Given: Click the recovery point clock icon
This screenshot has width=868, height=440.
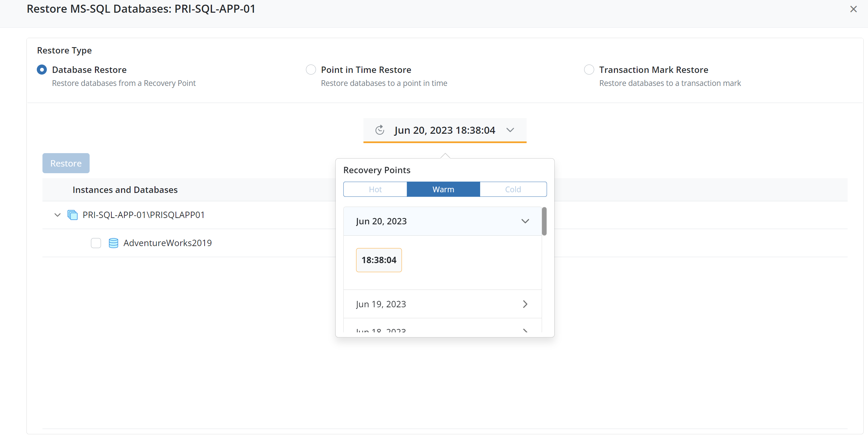Looking at the screenshot, I should point(380,130).
